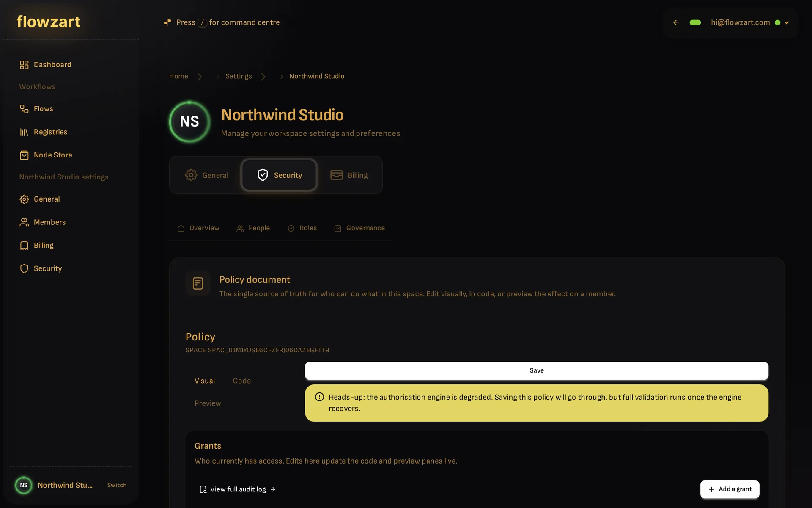This screenshot has height=508, width=812.
Task: Click the chevron after Home breadcrumb
Action: click(x=200, y=77)
